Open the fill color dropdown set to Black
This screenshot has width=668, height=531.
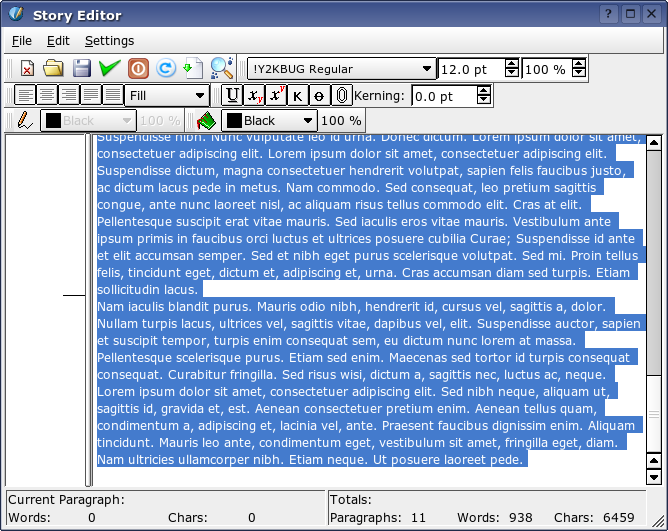(268, 121)
